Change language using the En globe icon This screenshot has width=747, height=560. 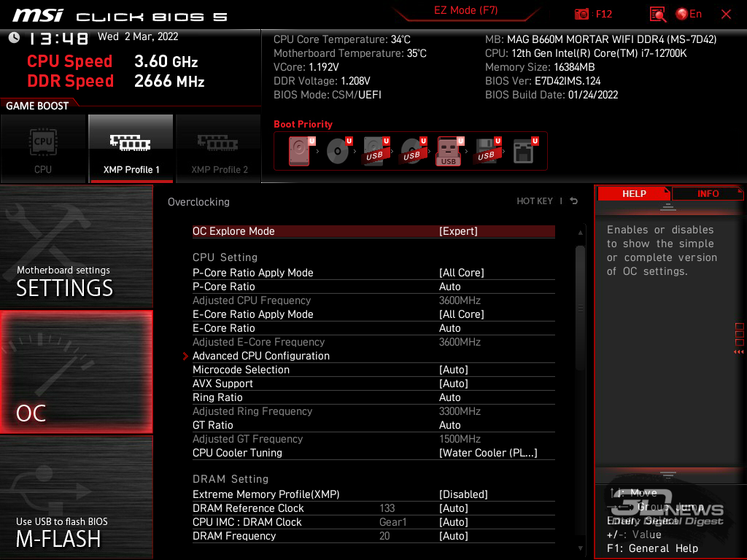[x=689, y=14]
